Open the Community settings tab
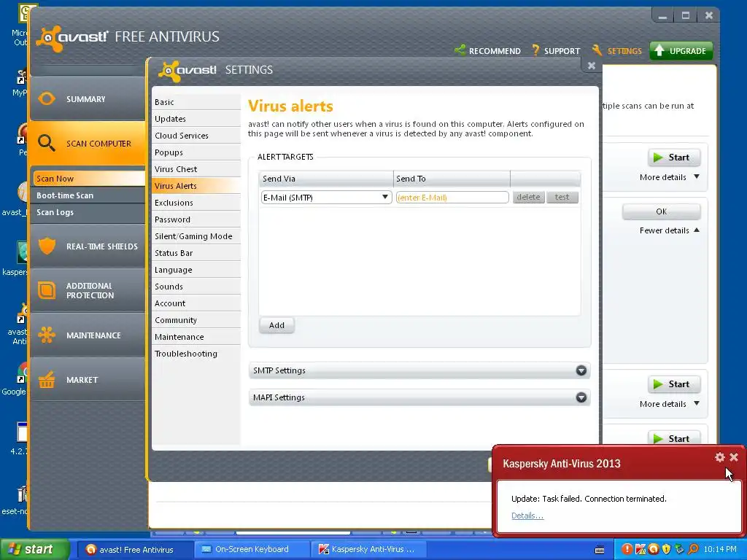Viewport: 747px width, 560px height. 196,320
